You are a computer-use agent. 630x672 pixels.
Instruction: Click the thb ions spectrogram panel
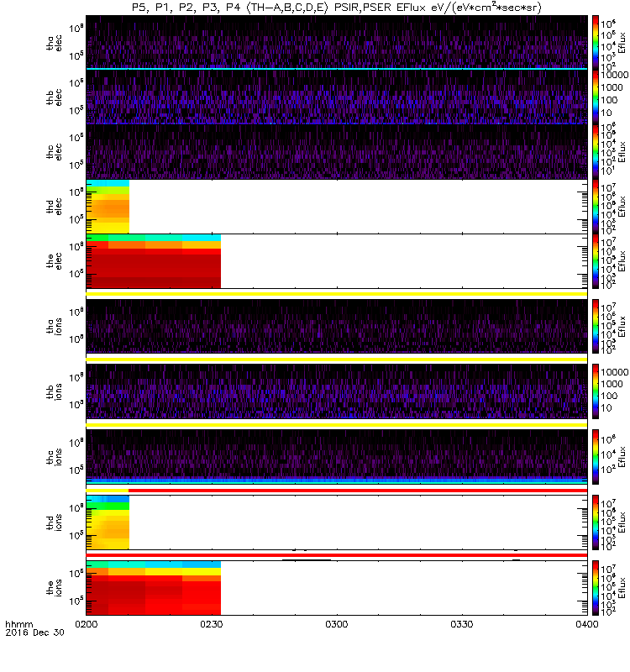point(337,391)
